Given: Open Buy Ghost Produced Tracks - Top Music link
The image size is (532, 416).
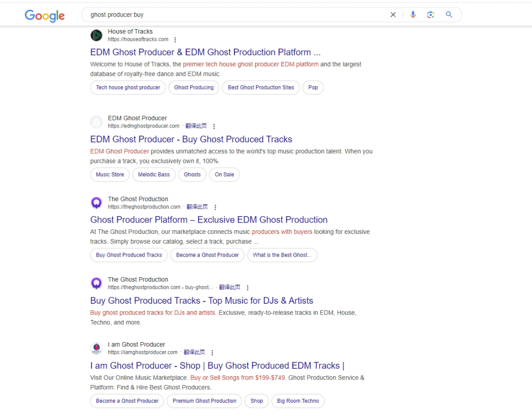Looking at the screenshot, I should tap(201, 301).
